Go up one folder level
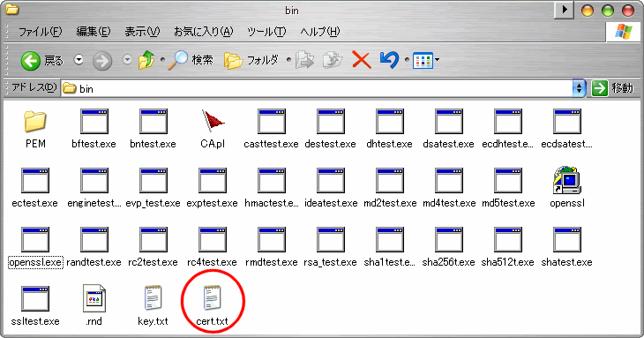The image size is (644, 338). point(146,60)
